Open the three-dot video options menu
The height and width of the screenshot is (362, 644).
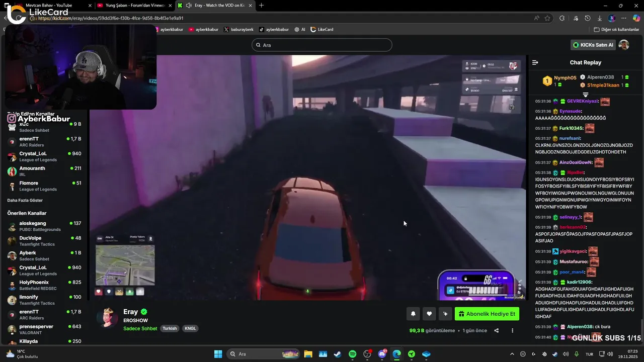click(x=513, y=330)
